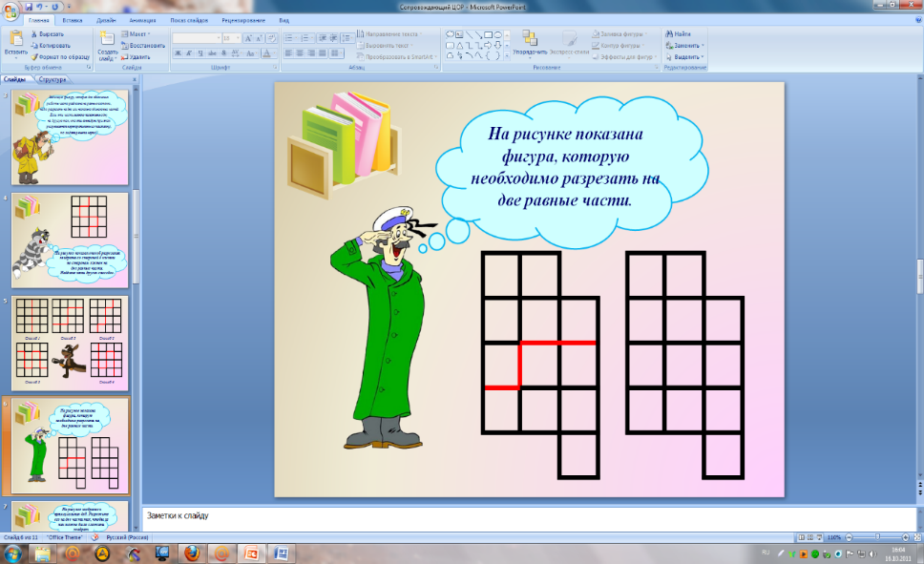Click the Упорядочить arrange icon
Viewport: 924px width, 564px height.
[530, 38]
